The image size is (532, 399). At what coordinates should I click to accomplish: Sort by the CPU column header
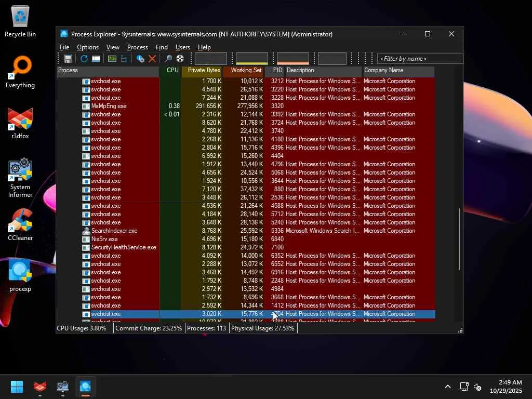click(x=170, y=70)
